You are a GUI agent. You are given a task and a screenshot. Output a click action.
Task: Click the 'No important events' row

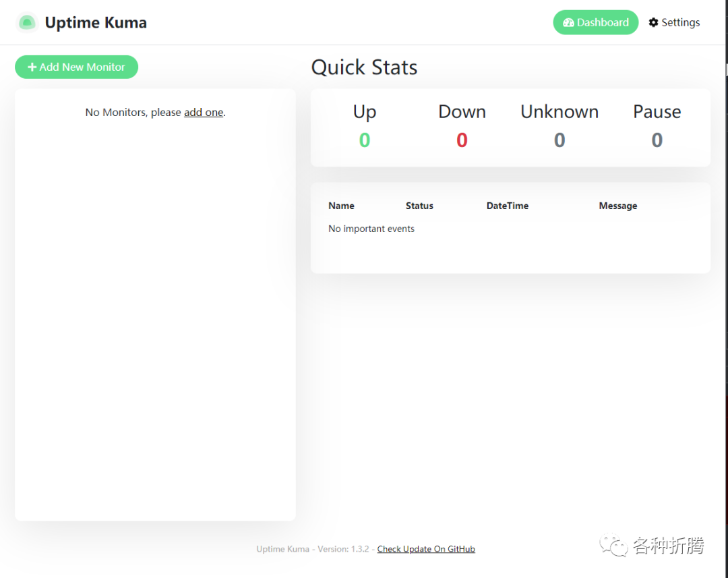[510, 229]
